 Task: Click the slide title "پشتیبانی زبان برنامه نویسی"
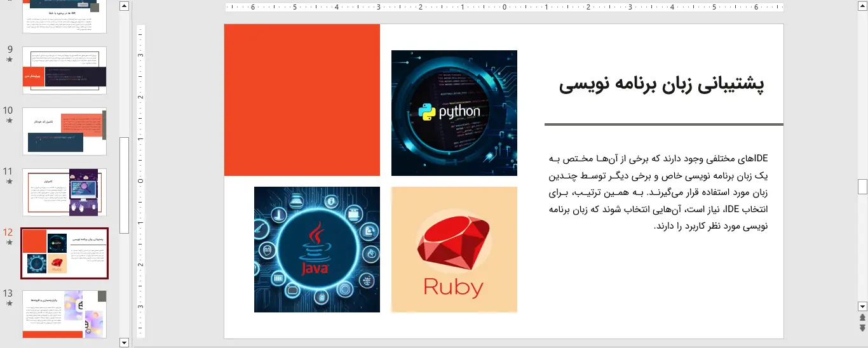click(661, 85)
